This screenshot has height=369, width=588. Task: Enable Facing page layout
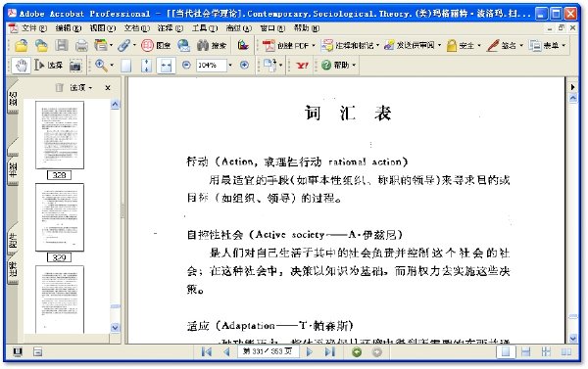tap(566, 351)
